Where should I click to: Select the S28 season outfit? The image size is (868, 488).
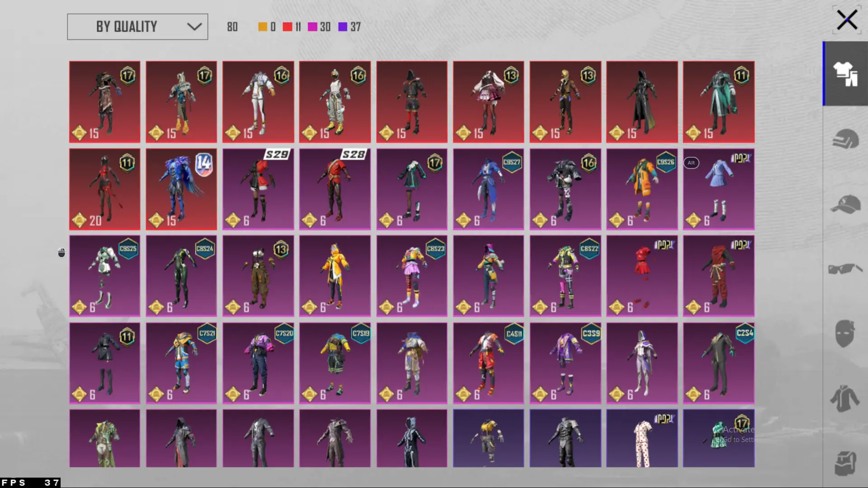335,189
